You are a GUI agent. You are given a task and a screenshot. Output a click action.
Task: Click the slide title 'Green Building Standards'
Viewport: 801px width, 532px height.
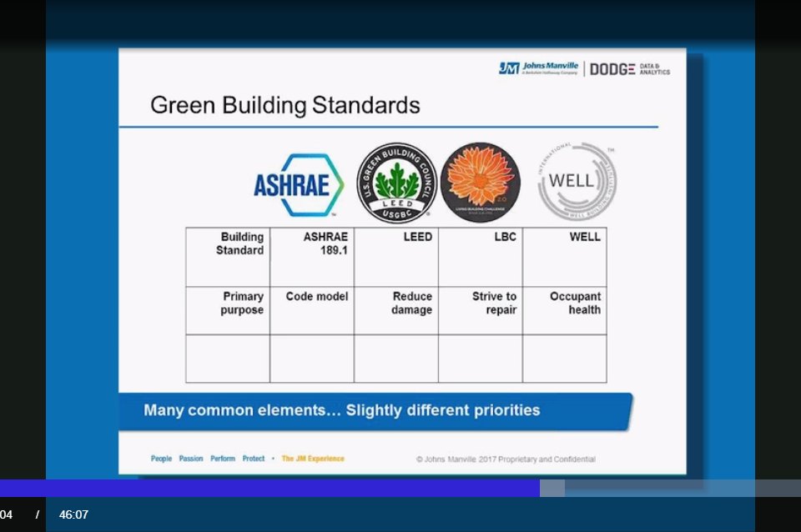[x=285, y=105]
